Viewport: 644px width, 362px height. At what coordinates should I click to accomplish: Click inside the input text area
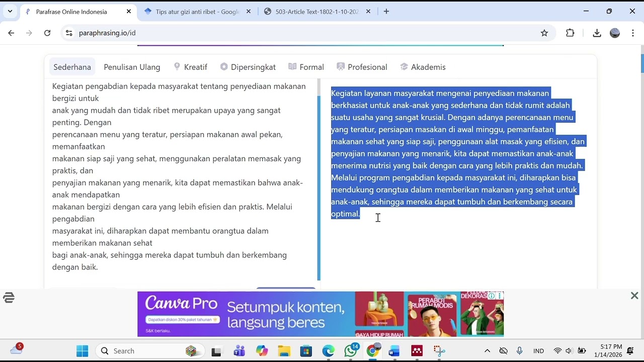coord(181,176)
